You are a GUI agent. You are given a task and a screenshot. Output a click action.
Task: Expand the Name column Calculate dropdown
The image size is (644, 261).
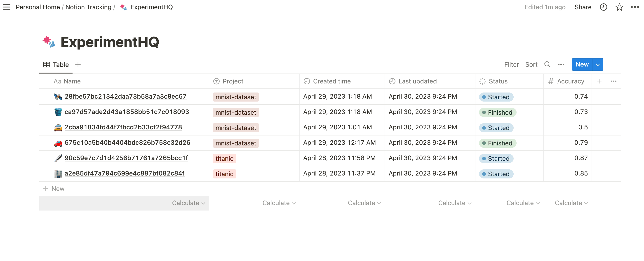click(189, 202)
